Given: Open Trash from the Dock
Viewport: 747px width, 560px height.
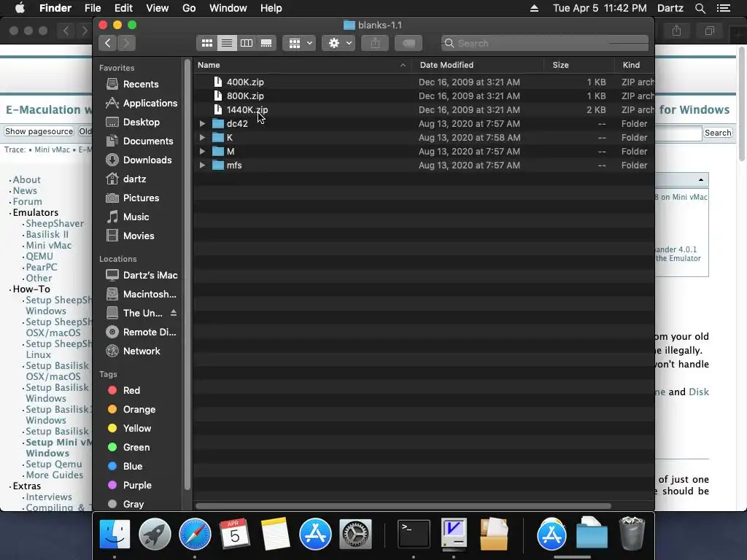Looking at the screenshot, I should click(x=632, y=534).
